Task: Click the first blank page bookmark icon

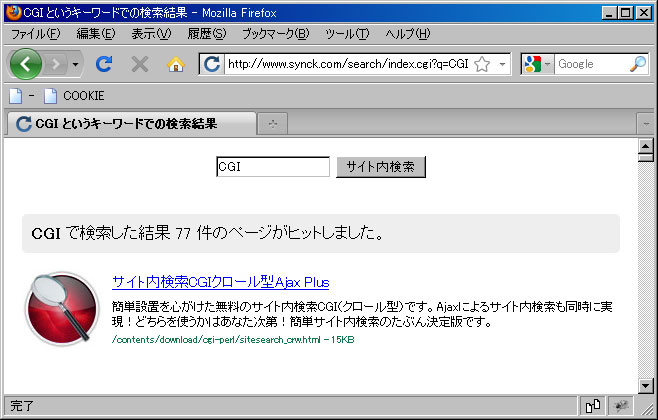Action: pos(16,96)
